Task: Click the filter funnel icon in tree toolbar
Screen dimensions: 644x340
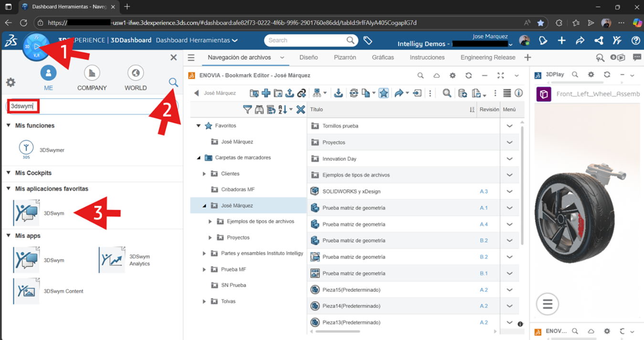Action: [247, 110]
